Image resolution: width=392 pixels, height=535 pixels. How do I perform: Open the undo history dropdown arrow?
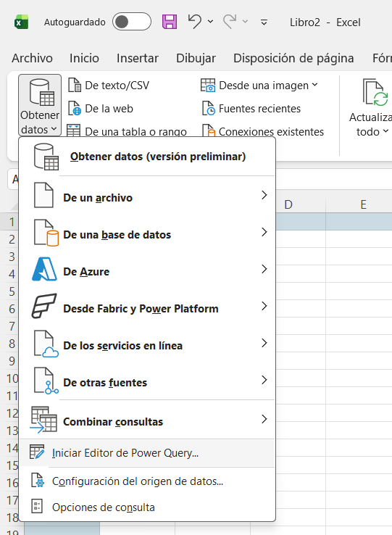tap(211, 22)
